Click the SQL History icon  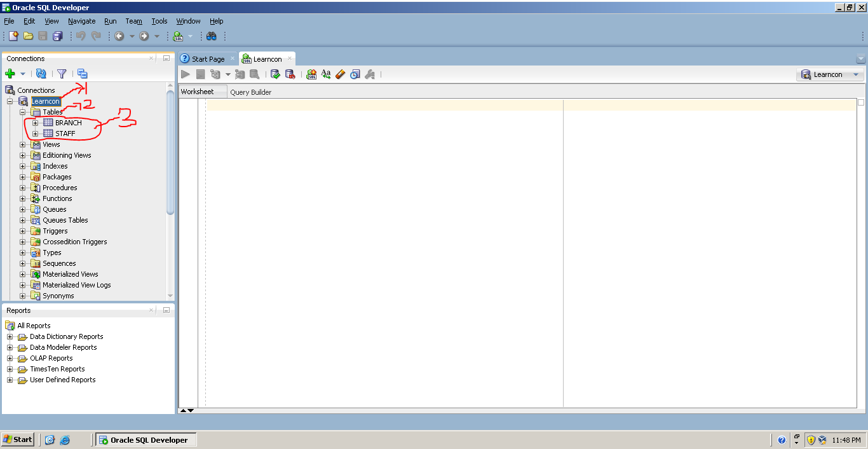355,74
